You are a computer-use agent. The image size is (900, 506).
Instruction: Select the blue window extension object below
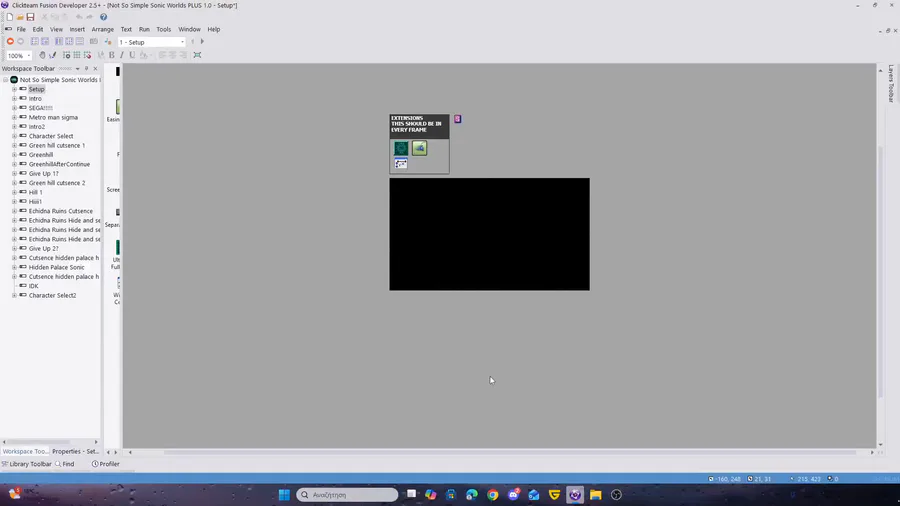point(401,164)
